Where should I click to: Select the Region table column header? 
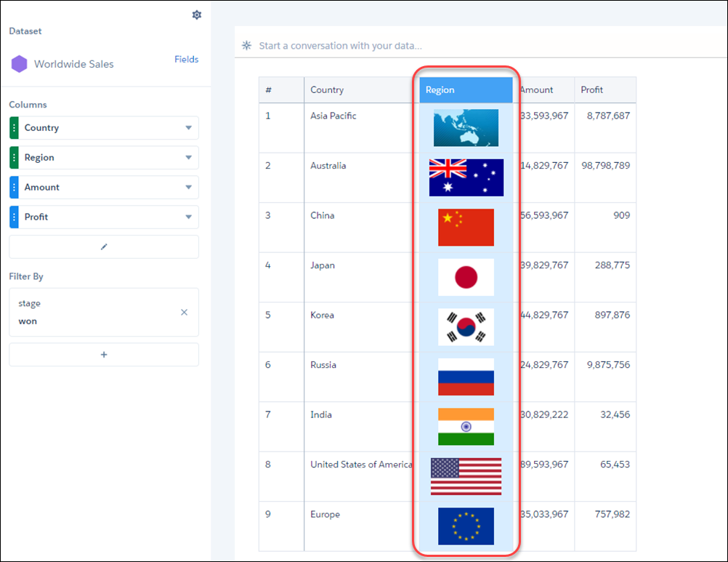(x=466, y=90)
